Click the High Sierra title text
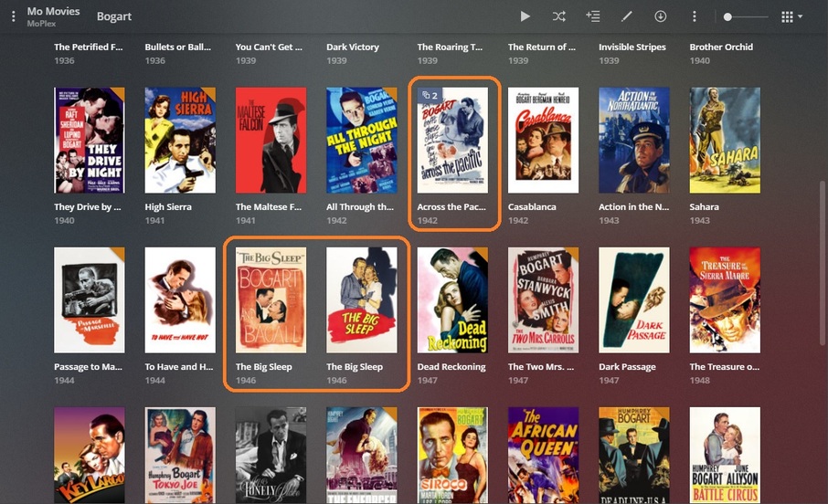This screenshot has height=504, width=828. coord(168,207)
